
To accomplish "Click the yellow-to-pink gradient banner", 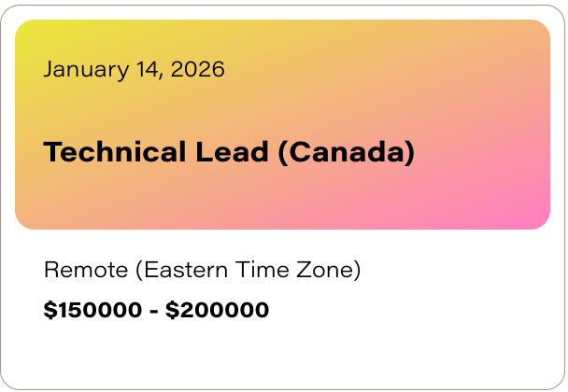I will tap(282, 124).
